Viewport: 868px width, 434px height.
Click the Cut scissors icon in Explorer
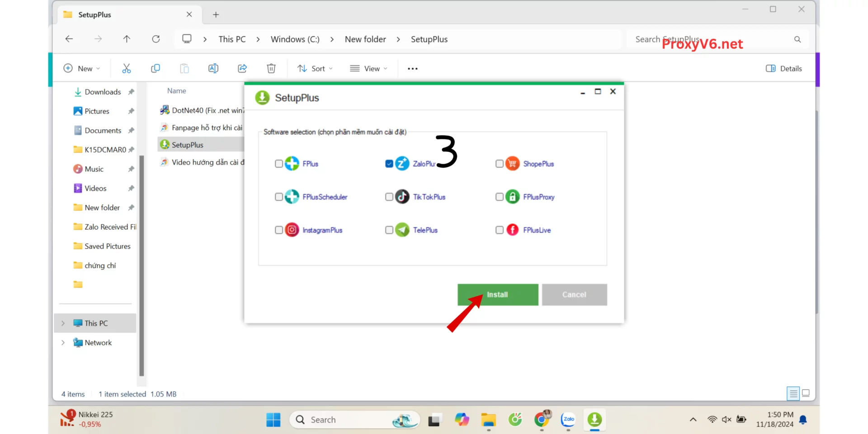coord(127,68)
